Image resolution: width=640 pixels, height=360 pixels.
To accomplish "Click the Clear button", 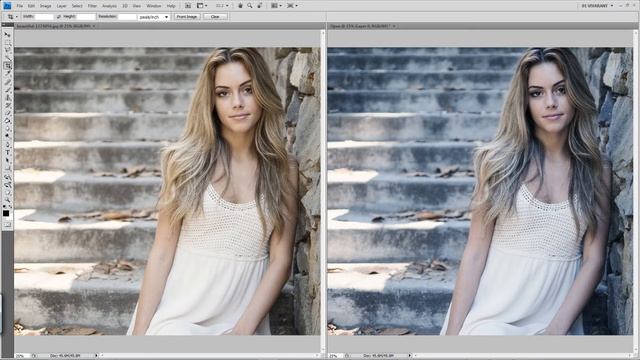I will point(215,17).
